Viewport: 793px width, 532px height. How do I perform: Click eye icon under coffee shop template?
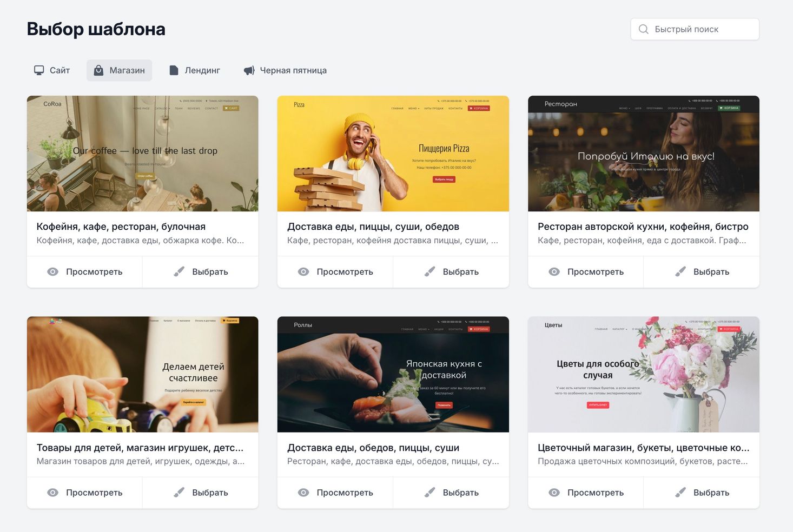coord(52,271)
